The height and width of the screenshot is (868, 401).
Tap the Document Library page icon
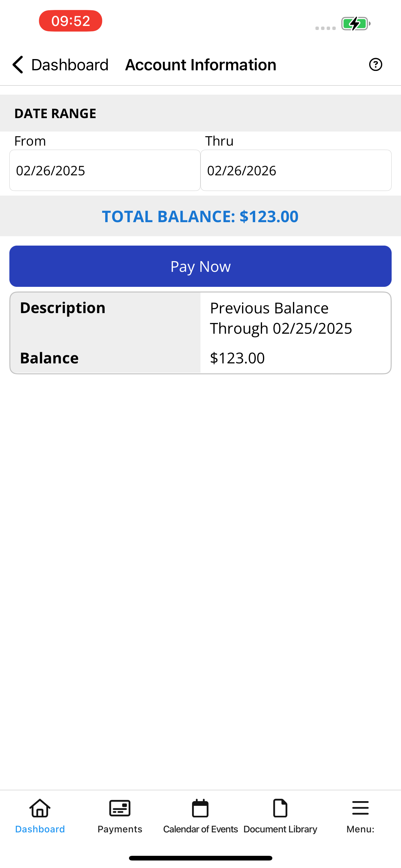pyautogui.click(x=280, y=808)
